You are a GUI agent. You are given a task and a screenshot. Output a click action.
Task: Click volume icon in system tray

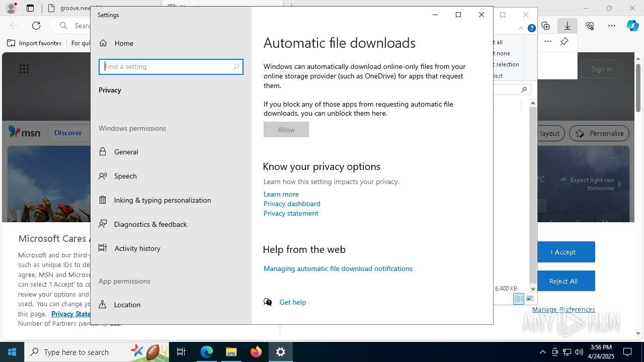(x=579, y=352)
